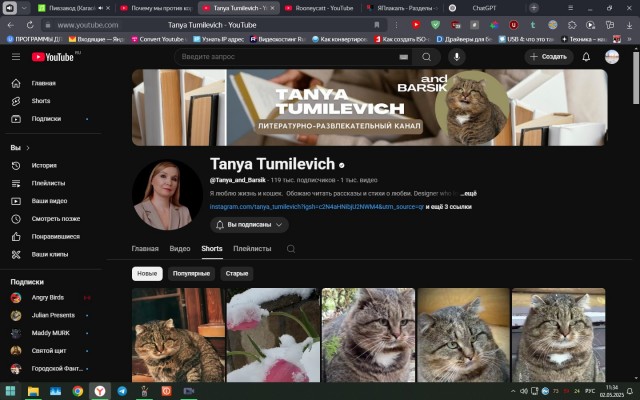Switch to the Плейлисты channel tab
The image size is (640, 400).
(252, 248)
